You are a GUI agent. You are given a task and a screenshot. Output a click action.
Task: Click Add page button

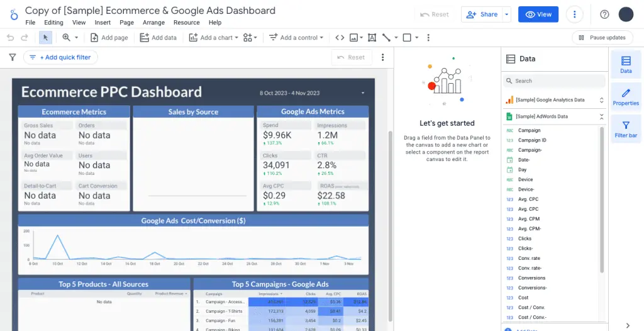coord(109,37)
